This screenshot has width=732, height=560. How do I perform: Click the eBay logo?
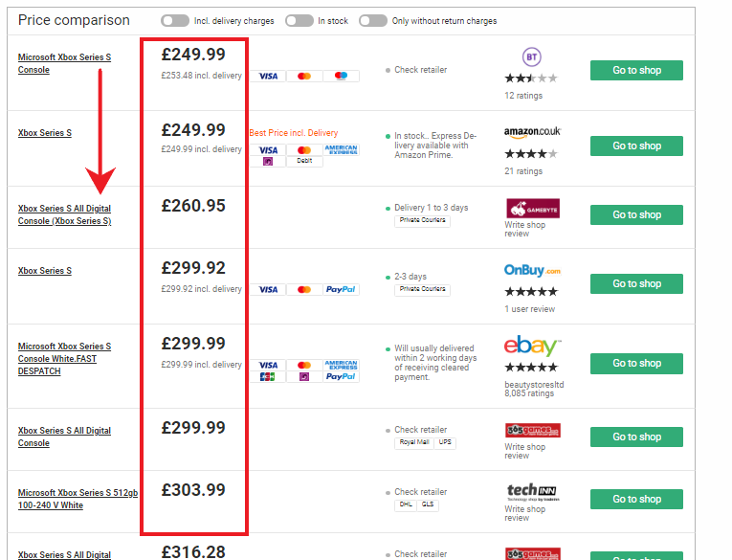point(531,347)
